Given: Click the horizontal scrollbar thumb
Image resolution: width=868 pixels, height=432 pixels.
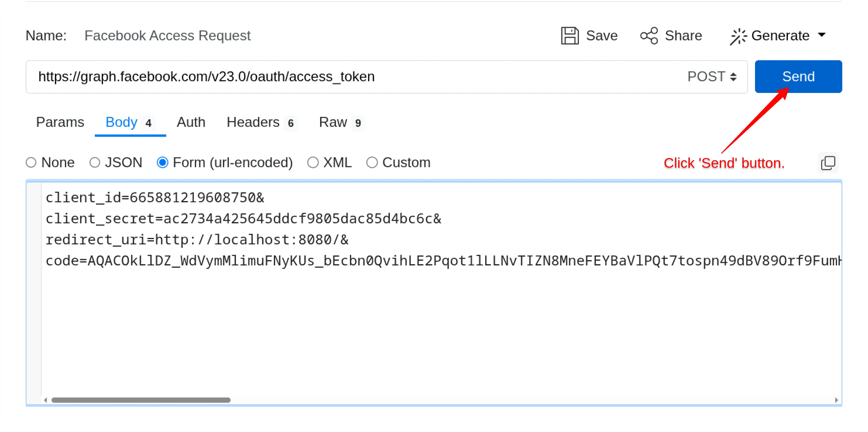Looking at the screenshot, I should click(141, 400).
